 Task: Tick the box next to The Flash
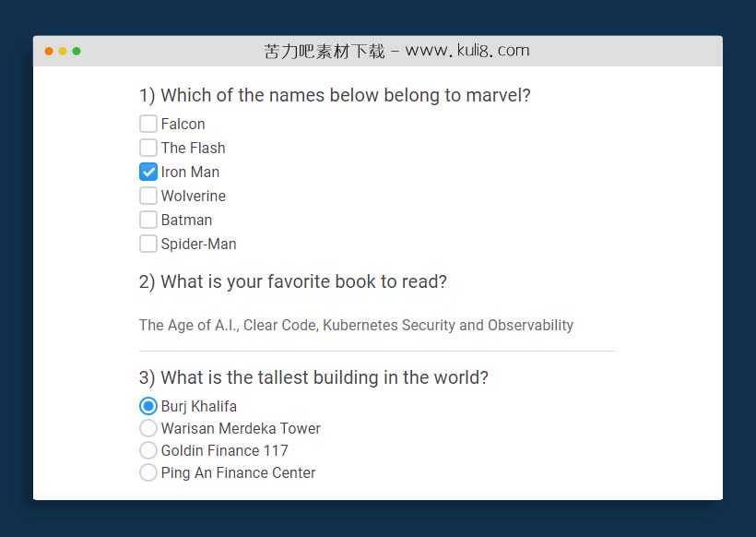point(148,148)
